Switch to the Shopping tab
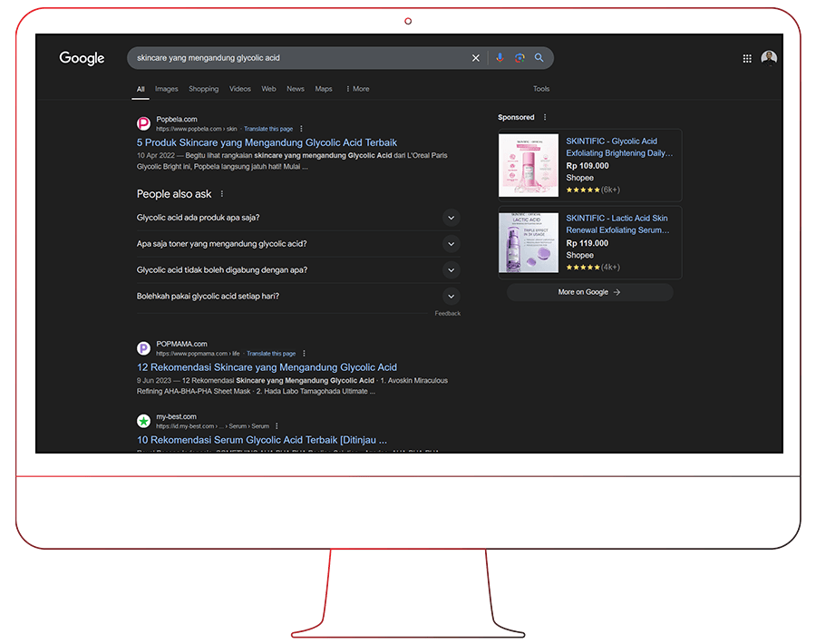Screen dimensions: 816x644 pyautogui.click(x=203, y=89)
